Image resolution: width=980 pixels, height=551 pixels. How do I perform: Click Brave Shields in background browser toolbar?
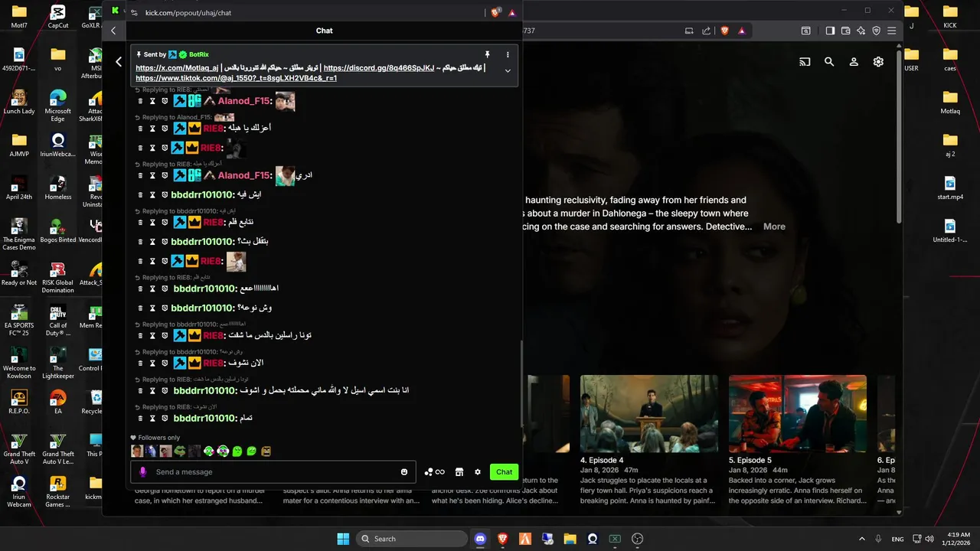pos(724,31)
